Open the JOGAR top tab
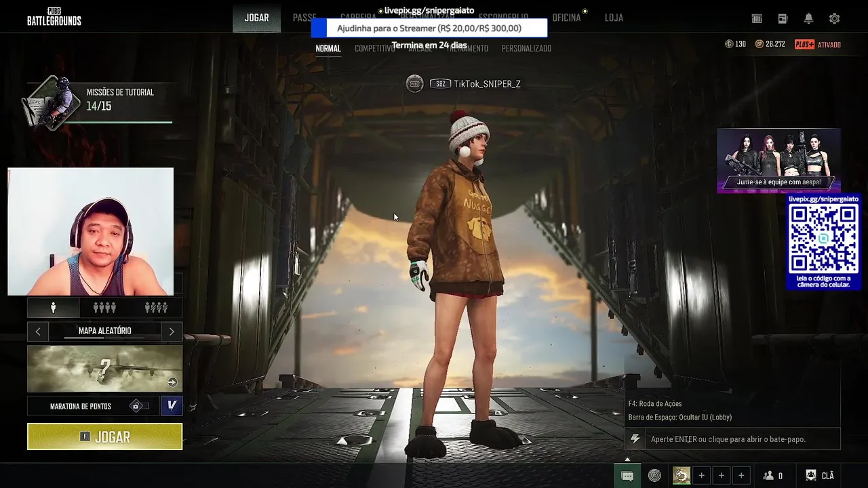This screenshot has height=488, width=868. coord(256,18)
